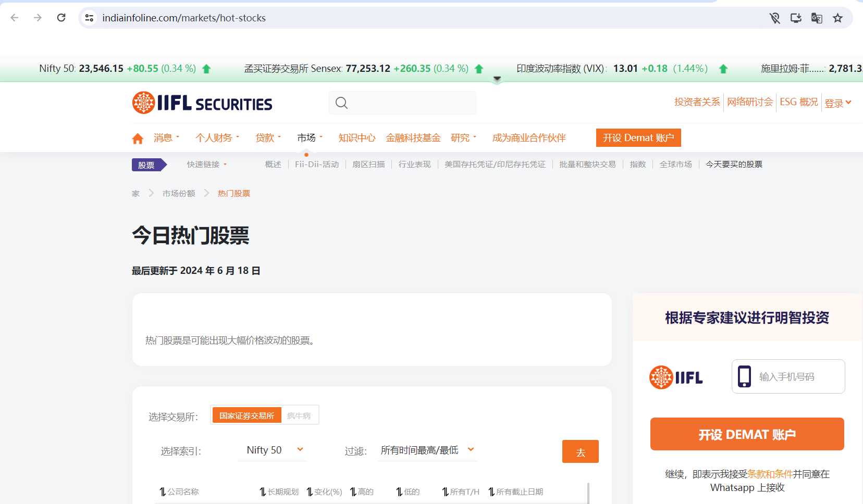Sort by 变化(%) column arrows
Viewport: 863px width, 504px height.
click(x=310, y=492)
